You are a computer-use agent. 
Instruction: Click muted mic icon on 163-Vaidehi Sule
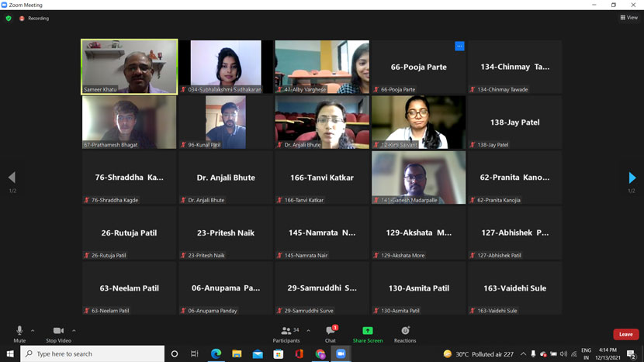coord(473,311)
